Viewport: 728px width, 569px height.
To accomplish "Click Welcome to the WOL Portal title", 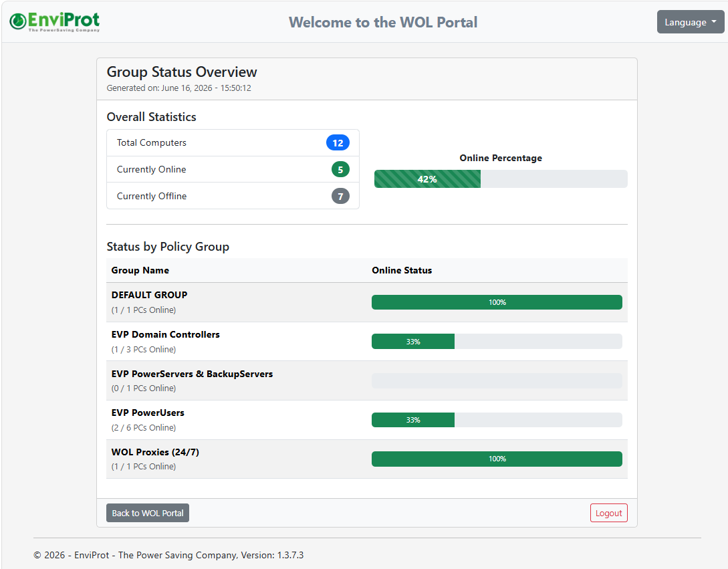I will point(383,22).
